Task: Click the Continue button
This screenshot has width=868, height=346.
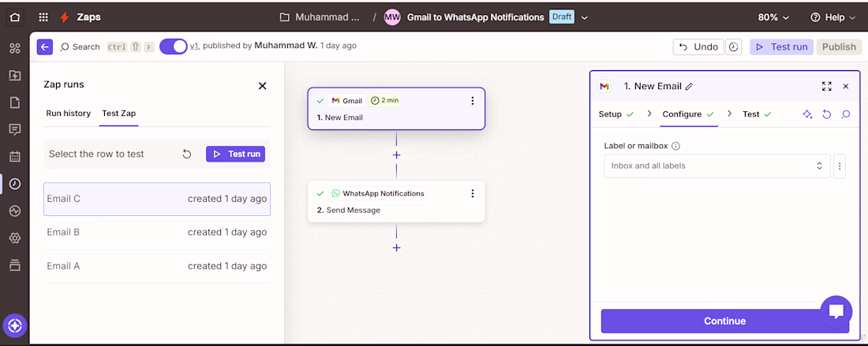Action: point(724,321)
